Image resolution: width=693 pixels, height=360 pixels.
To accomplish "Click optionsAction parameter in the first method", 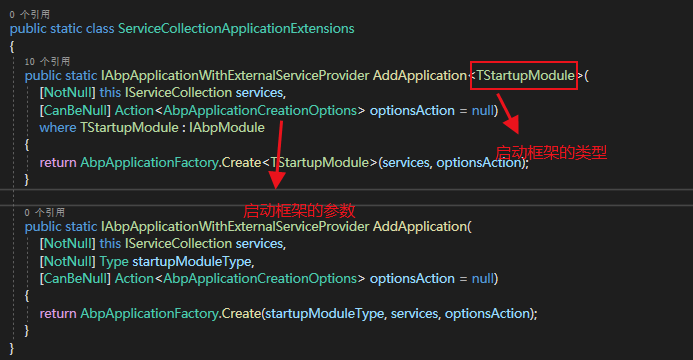I will coord(412,110).
